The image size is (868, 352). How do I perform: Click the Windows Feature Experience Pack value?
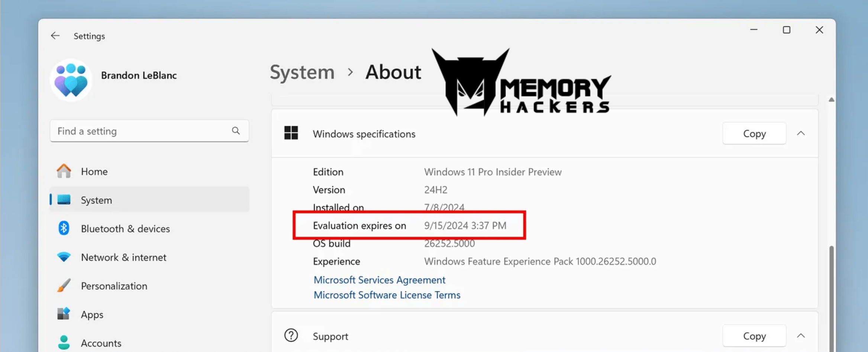point(540,261)
